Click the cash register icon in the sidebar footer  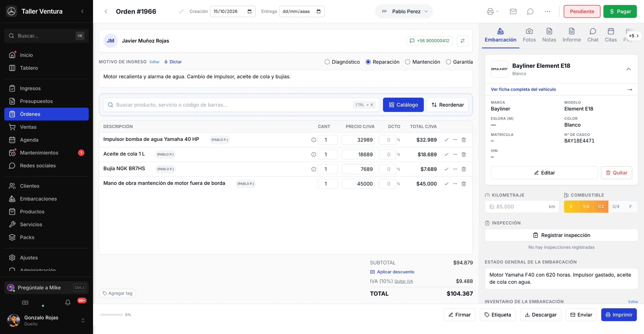tap(25, 303)
